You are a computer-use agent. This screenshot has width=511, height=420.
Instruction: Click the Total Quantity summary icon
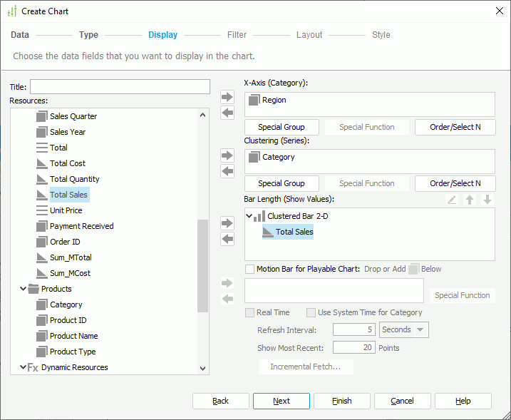pyautogui.click(x=42, y=179)
